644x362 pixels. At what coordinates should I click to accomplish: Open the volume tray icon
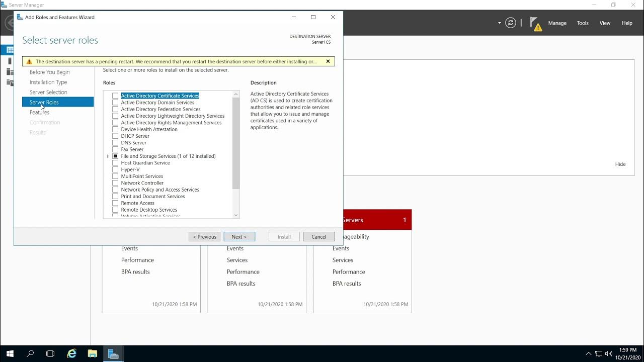(609, 353)
